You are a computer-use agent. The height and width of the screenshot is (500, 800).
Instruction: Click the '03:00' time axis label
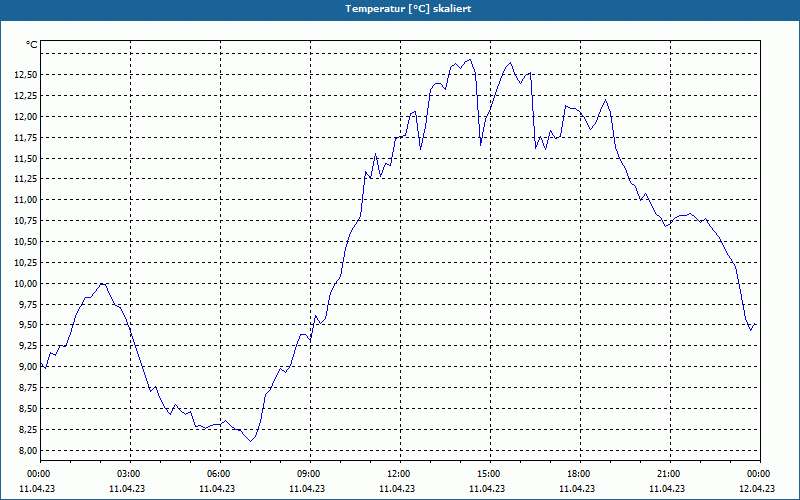tap(129, 474)
